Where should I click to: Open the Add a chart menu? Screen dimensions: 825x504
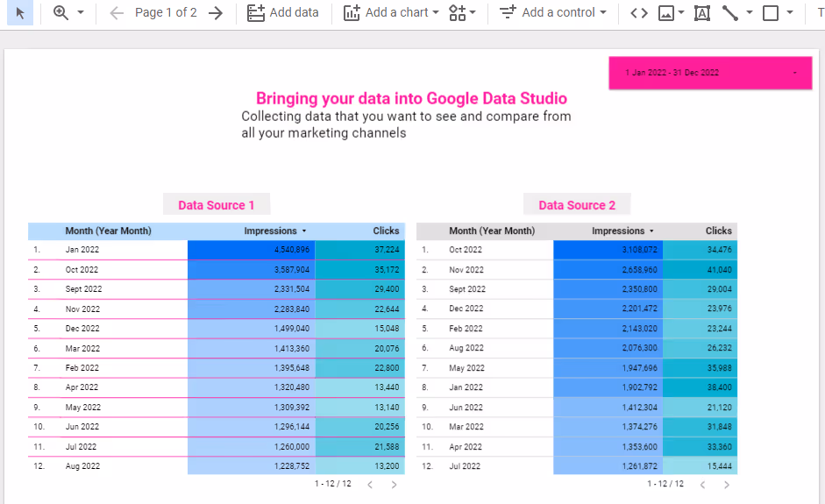coord(391,12)
